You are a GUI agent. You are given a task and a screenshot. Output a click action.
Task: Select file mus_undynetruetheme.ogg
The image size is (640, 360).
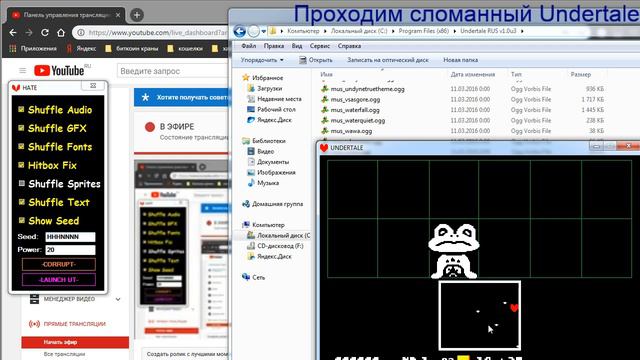pos(367,89)
